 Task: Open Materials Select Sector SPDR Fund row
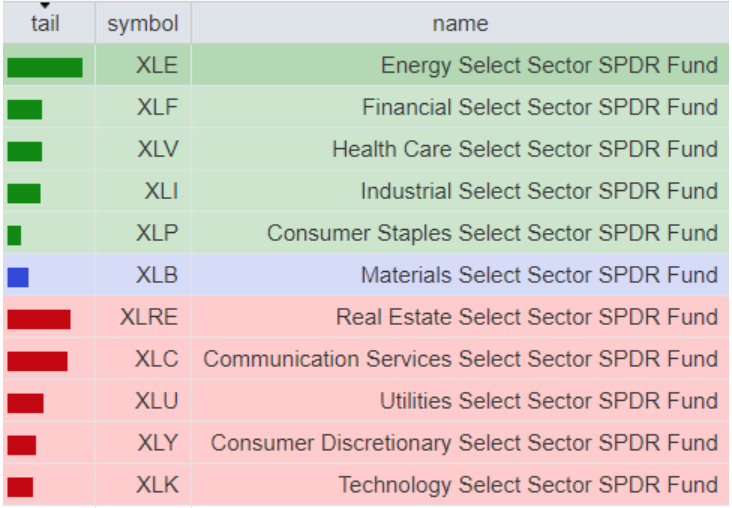pos(539,276)
